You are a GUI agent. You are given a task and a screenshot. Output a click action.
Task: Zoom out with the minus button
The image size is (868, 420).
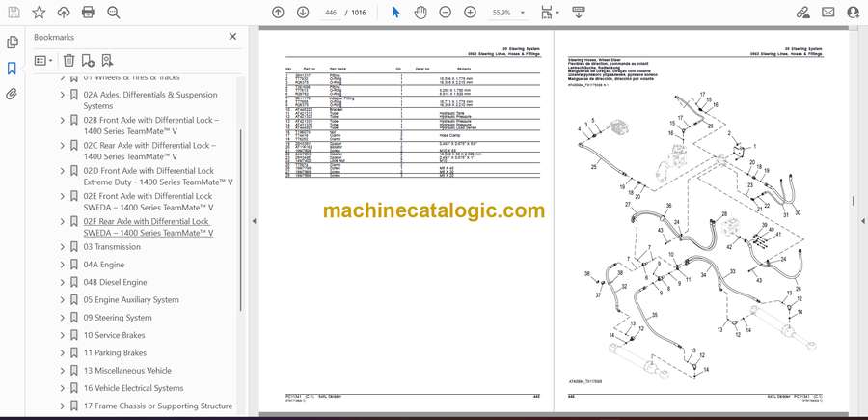[445, 13]
